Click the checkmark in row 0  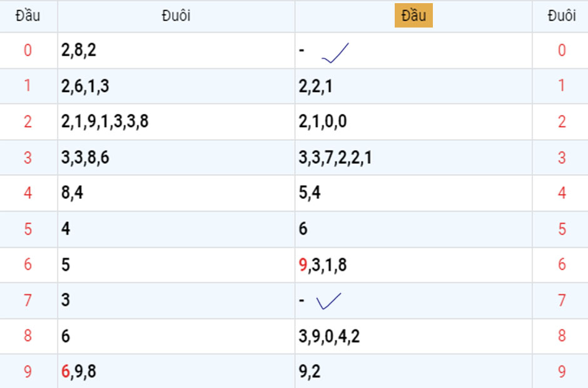point(335,54)
